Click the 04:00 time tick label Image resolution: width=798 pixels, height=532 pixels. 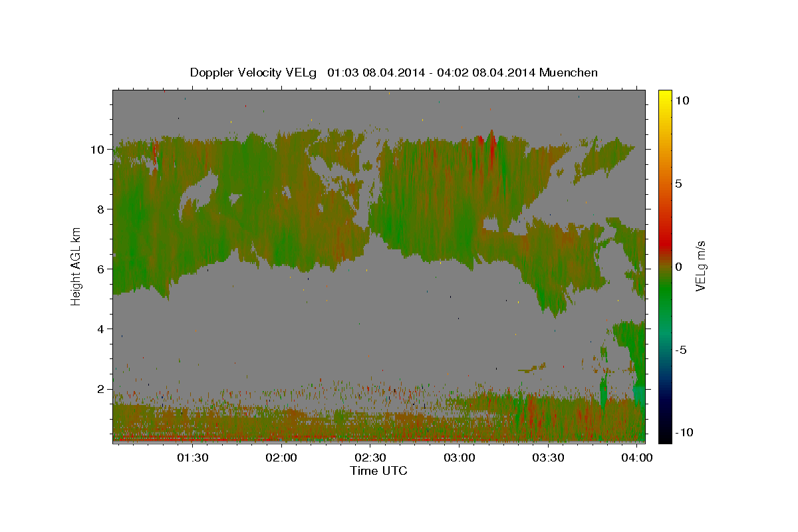637,458
